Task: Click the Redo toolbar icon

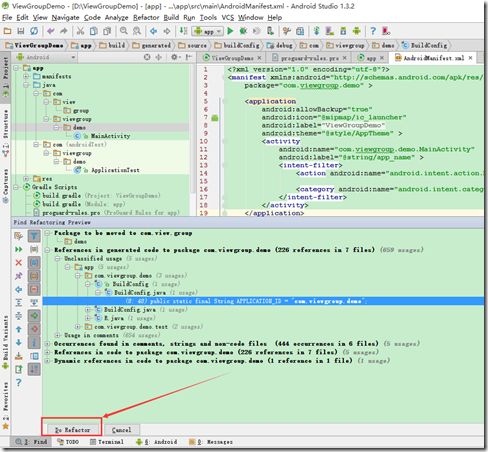Action: click(x=64, y=31)
